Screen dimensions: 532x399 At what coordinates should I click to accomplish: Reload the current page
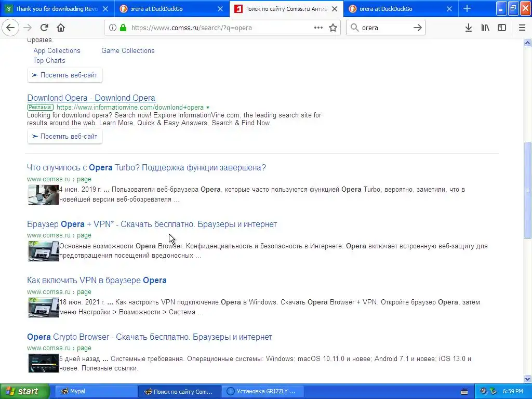pyautogui.click(x=44, y=28)
